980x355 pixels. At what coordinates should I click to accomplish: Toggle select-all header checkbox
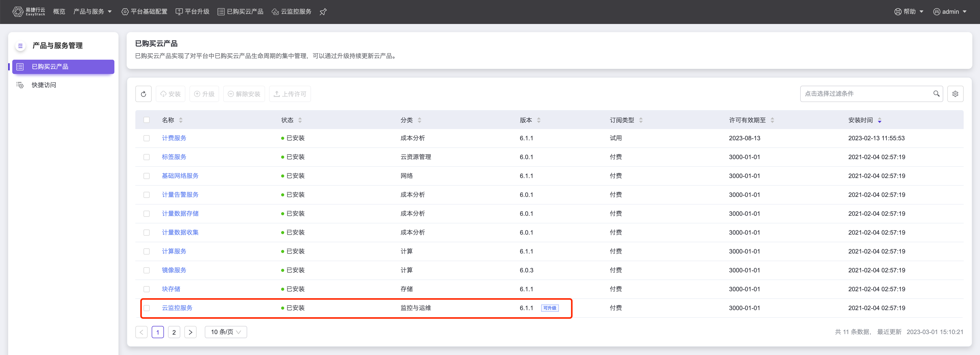click(x=147, y=120)
